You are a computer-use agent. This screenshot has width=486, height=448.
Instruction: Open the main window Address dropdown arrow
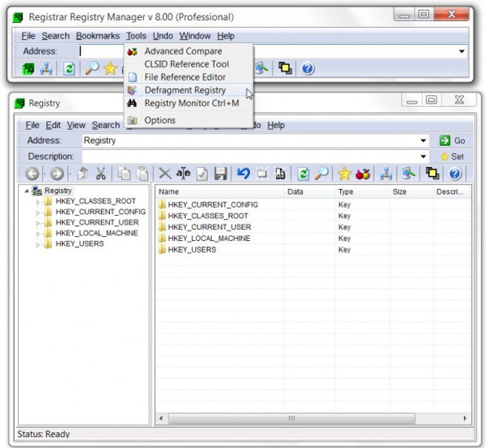462,51
